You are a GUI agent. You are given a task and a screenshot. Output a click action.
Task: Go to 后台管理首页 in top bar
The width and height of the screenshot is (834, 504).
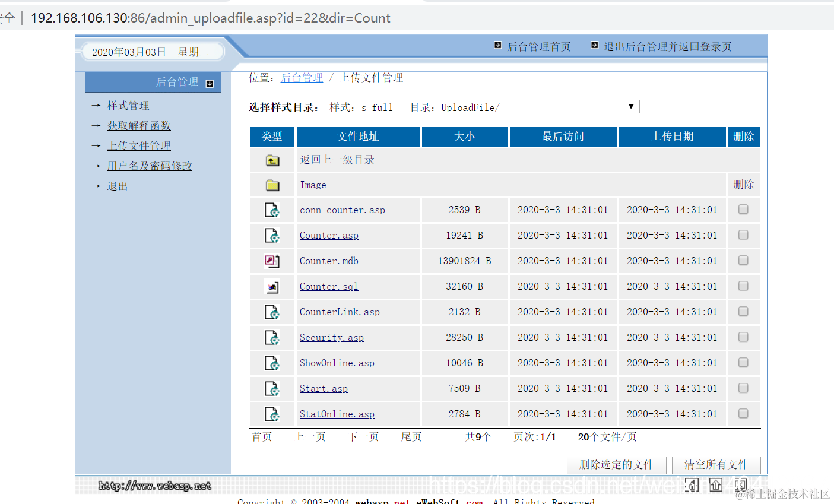539,46
